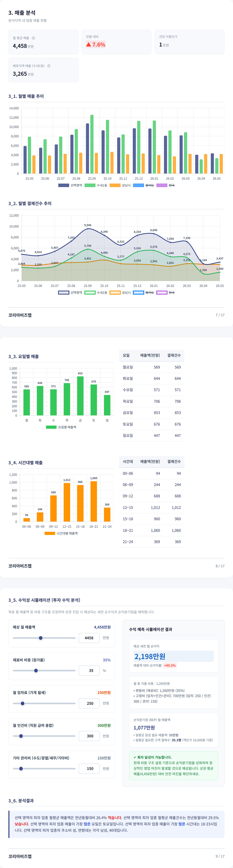Select the 09~12 row label in hourly table
Screen dimensions: 233x868
tap(128, 496)
